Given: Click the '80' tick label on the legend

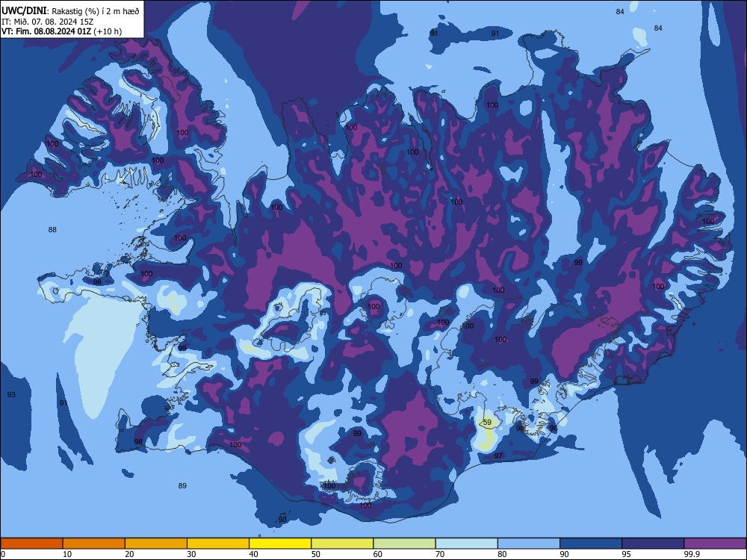Looking at the screenshot, I should [502, 554].
